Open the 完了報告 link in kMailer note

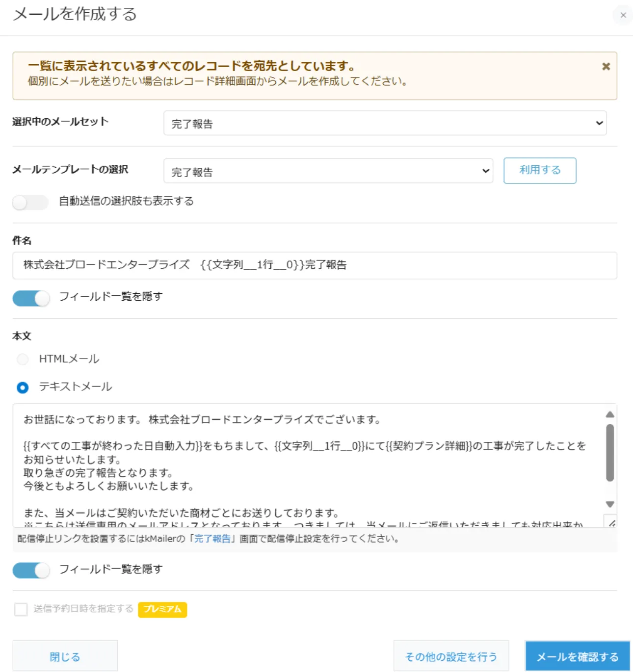[x=212, y=539]
